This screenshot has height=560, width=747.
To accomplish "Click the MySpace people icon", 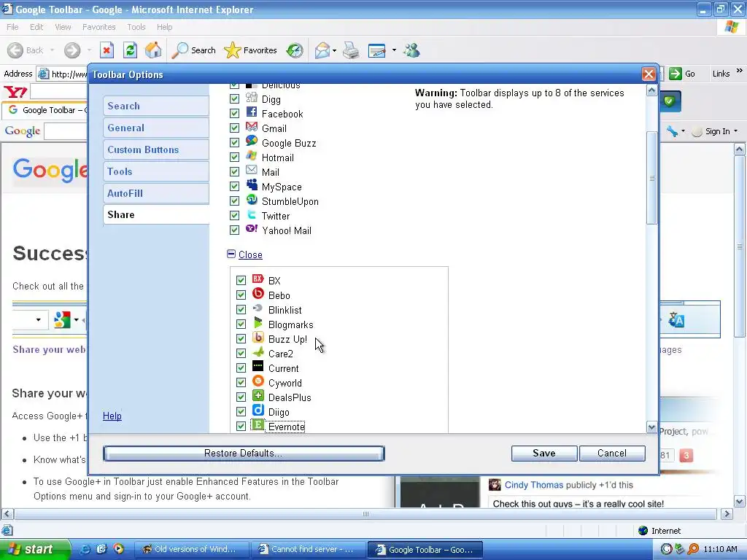I will click(x=252, y=185).
